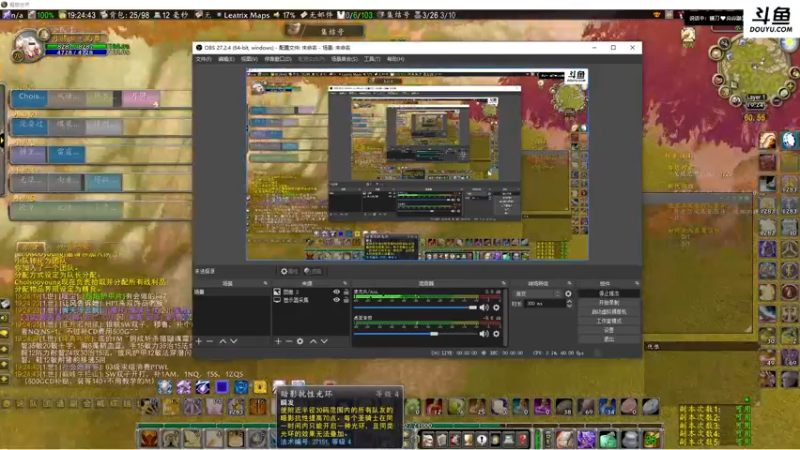Screen dimensions: 800x450
Task: Remove selected scene with Scenes minus icon
Action: 210,341
